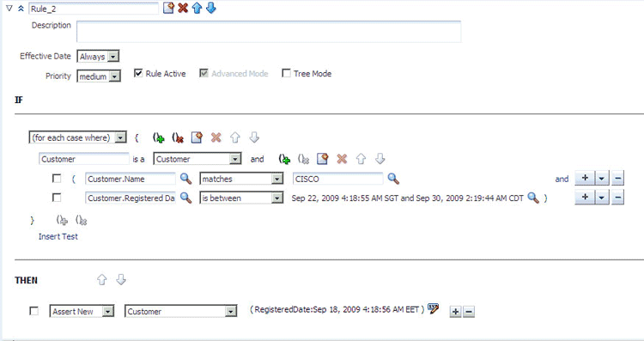Click the Description text box
Screen dimensions: 644x341
(269, 31)
